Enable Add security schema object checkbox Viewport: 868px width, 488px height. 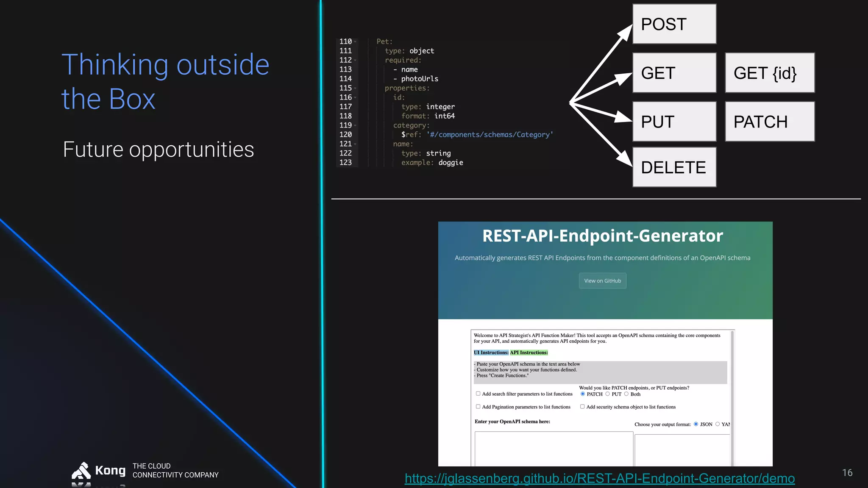tap(582, 407)
